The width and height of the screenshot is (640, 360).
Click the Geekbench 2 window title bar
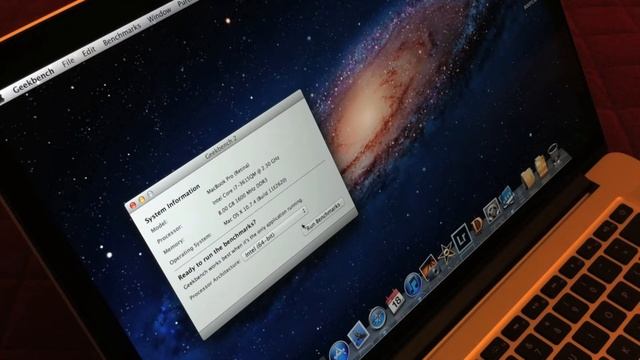pyautogui.click(x=220, y=148)
